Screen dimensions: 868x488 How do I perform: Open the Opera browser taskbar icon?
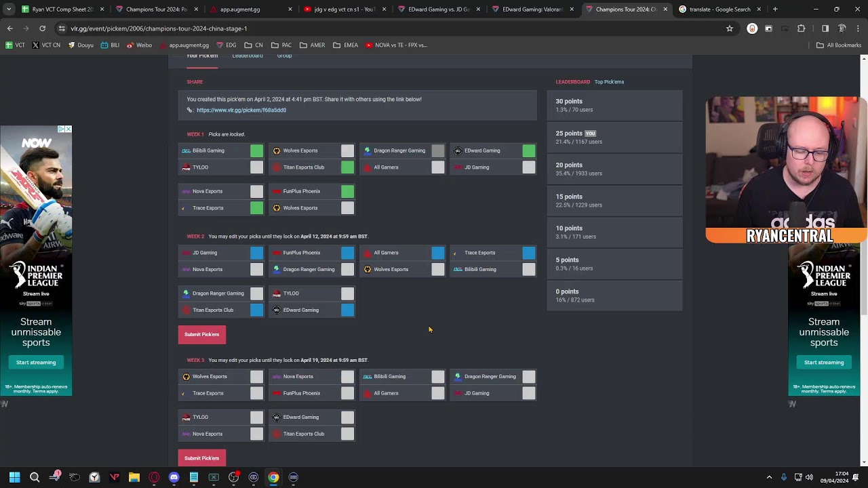[x=154, y=477]
